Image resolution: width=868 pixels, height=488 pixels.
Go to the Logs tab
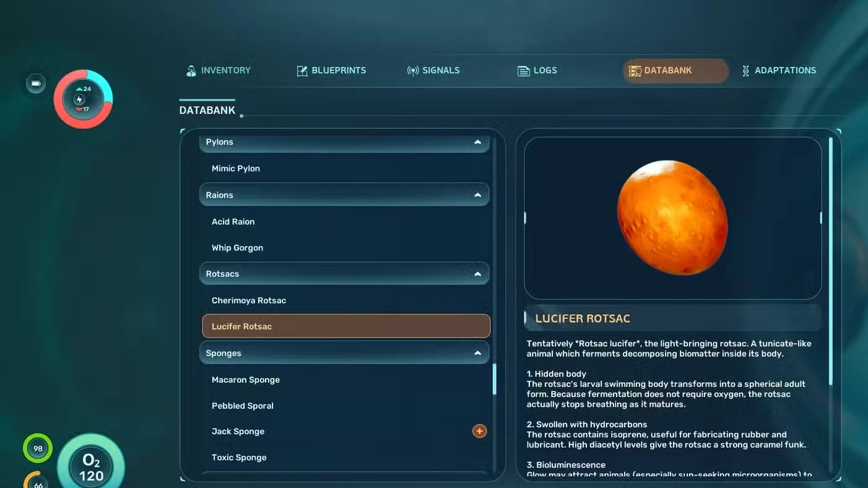pos(537,71)
